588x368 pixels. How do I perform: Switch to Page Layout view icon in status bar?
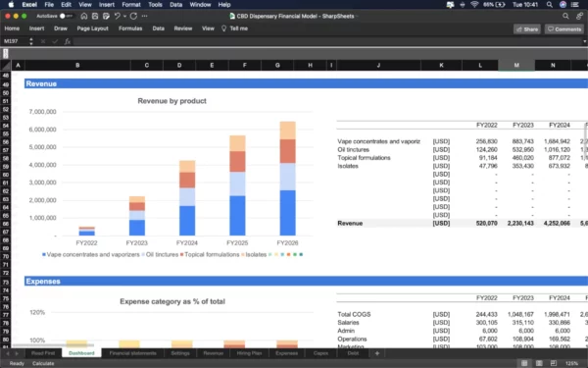(539, 363)
